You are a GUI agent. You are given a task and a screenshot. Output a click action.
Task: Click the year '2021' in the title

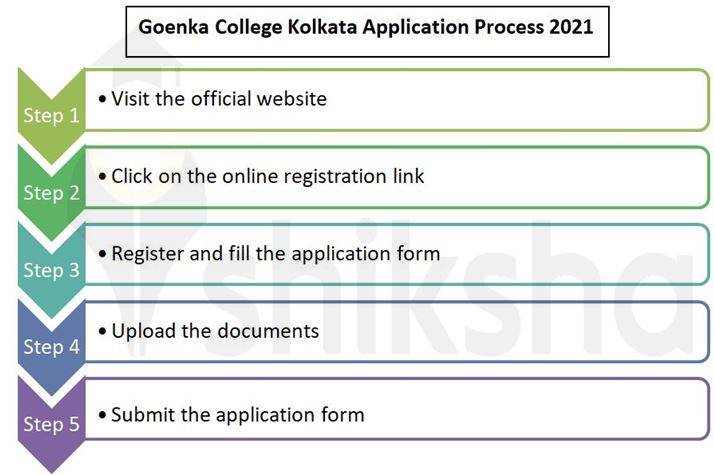(x=571, y=27)
